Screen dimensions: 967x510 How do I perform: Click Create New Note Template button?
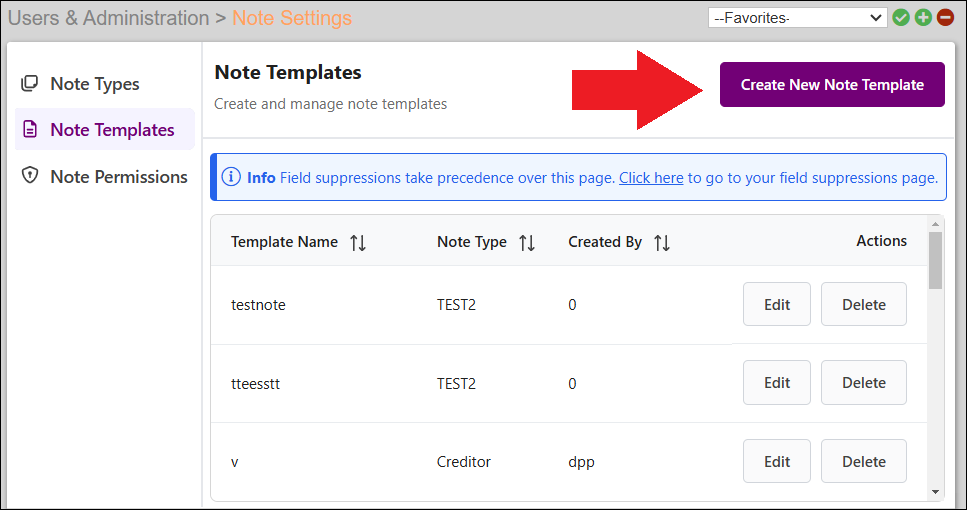832,84
